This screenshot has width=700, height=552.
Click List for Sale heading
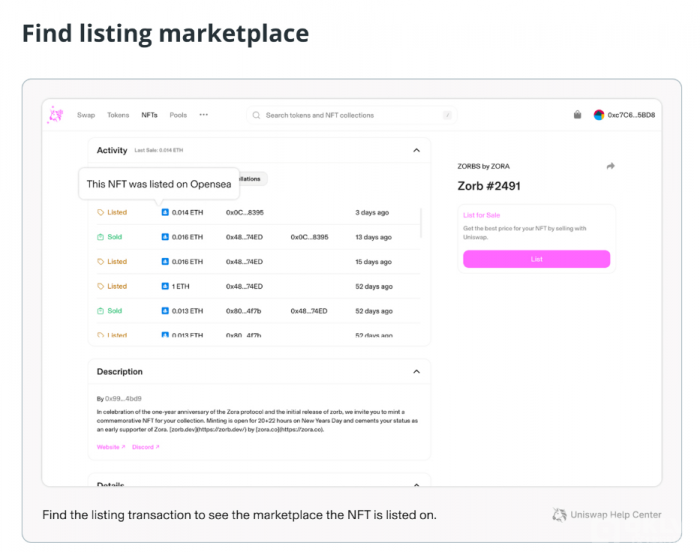(481, 215)
